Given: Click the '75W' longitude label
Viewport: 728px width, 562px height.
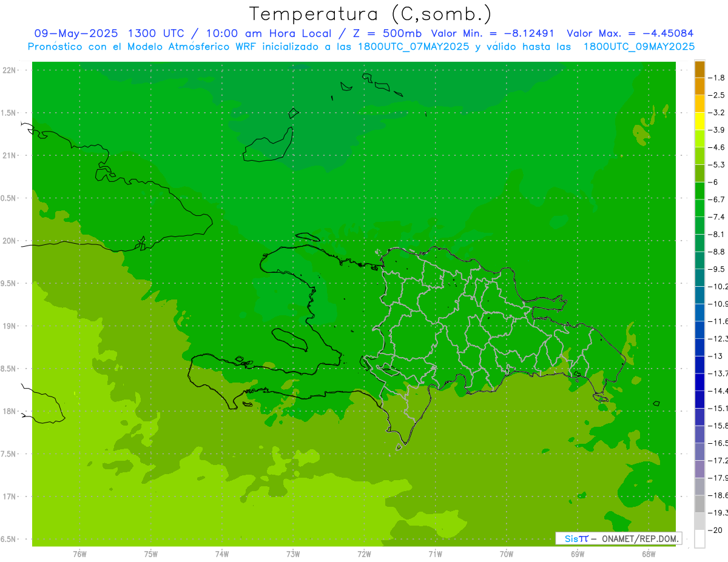Looking at the screenshot, I should (151, 554).
